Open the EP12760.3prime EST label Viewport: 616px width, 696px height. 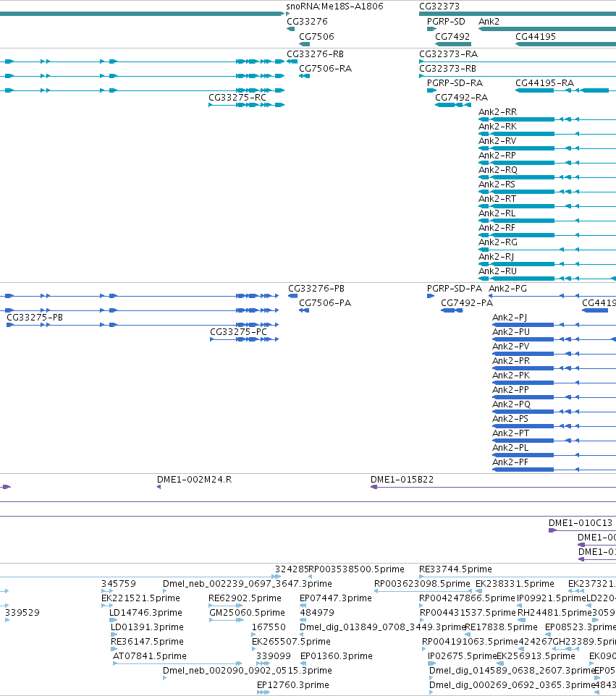(293, 685)
